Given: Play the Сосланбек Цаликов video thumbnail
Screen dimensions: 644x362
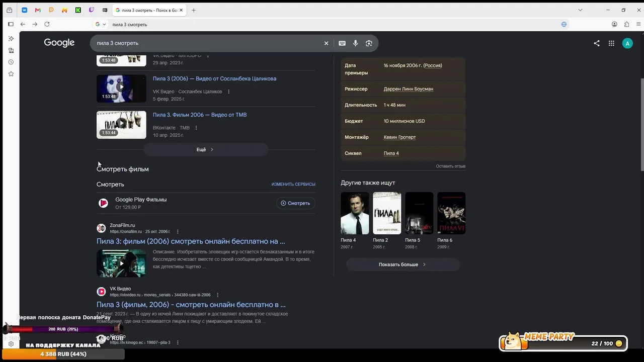Looking at the screenshot, I should pos(121,88).
